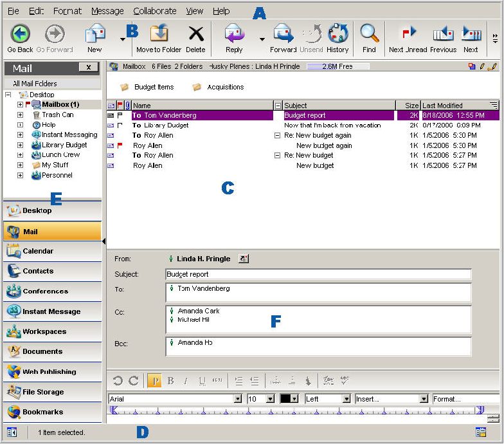Open the Collaborate menu
Image resolution: width=504 pixels, height=444 pixels.
point(154,11)
